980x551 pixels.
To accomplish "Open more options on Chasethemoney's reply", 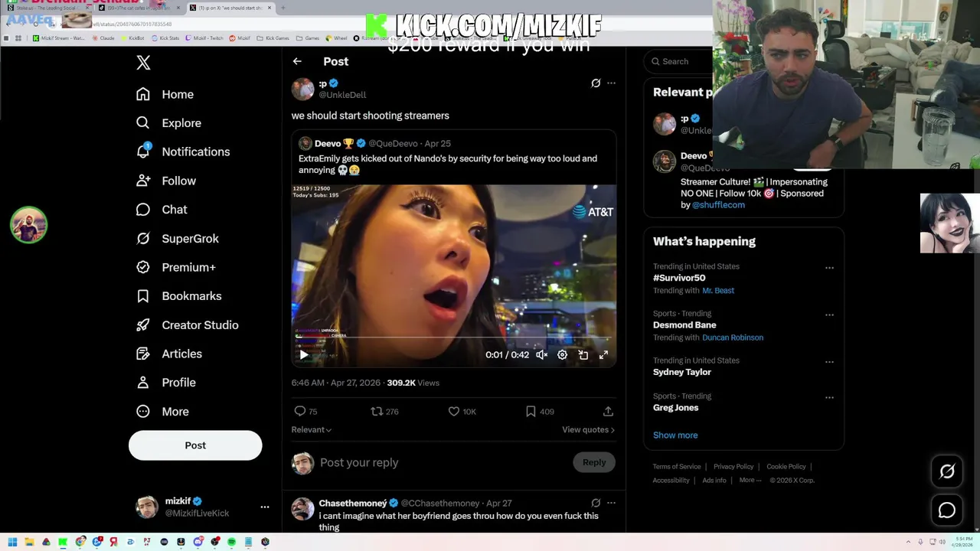I will [x=611, y=503].
